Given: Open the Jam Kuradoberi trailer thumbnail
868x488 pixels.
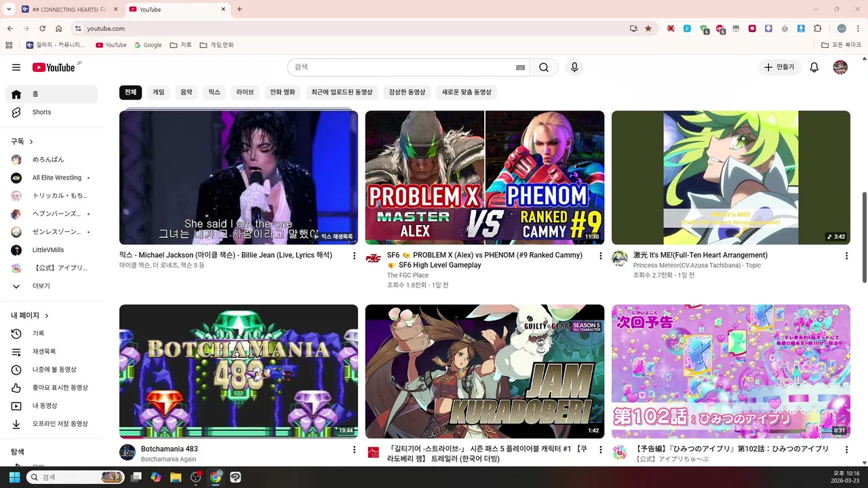Looking at the screenshot, I should pyautogui.click(x=485, y=371).
